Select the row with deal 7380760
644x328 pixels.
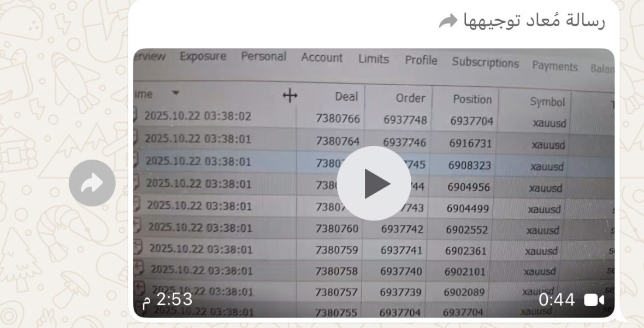374,229
